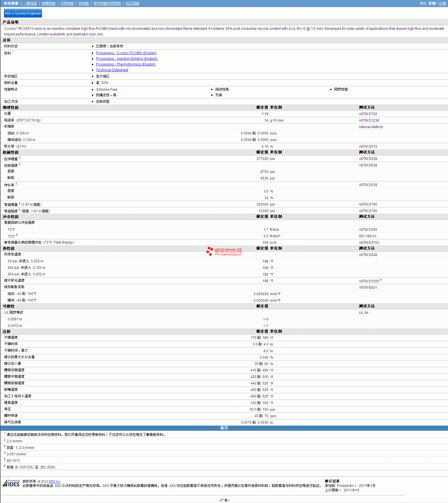Click the Chlorine Free feature item
Screen dimensions: 448x503
tap(106, 90)
